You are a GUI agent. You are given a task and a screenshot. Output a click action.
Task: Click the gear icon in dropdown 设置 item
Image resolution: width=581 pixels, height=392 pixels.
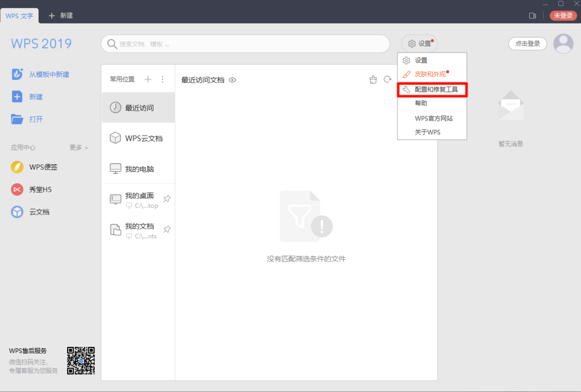(407, 60)
